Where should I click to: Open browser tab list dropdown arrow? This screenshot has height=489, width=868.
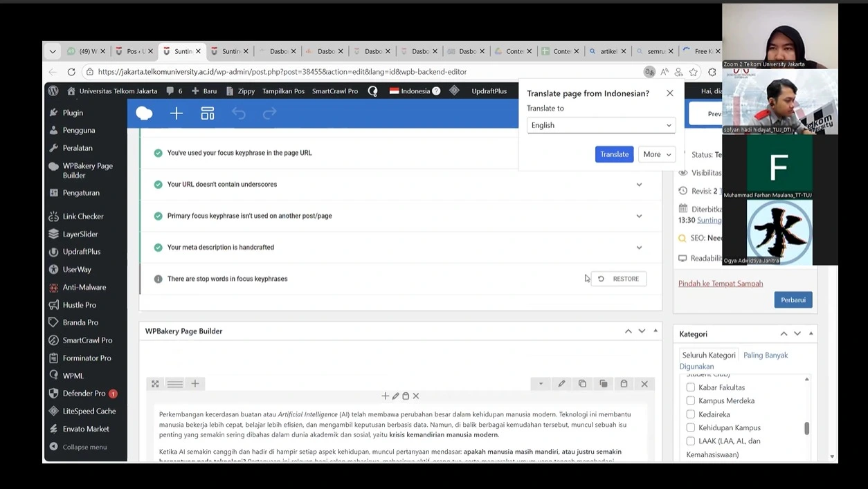point(53,51)
